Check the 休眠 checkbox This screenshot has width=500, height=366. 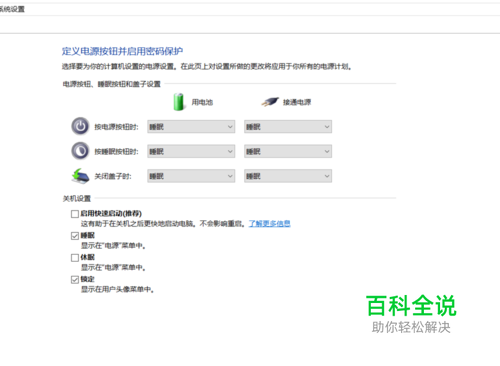75,258
